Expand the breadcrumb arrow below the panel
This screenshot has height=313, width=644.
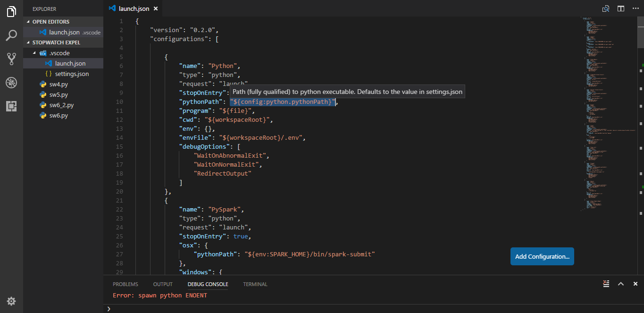tap(109, 308)
